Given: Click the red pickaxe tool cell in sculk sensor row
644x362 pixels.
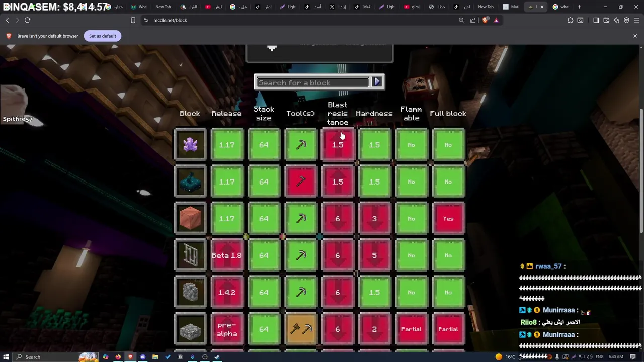Looking at the screenshot, I should (x=301, y=182).
